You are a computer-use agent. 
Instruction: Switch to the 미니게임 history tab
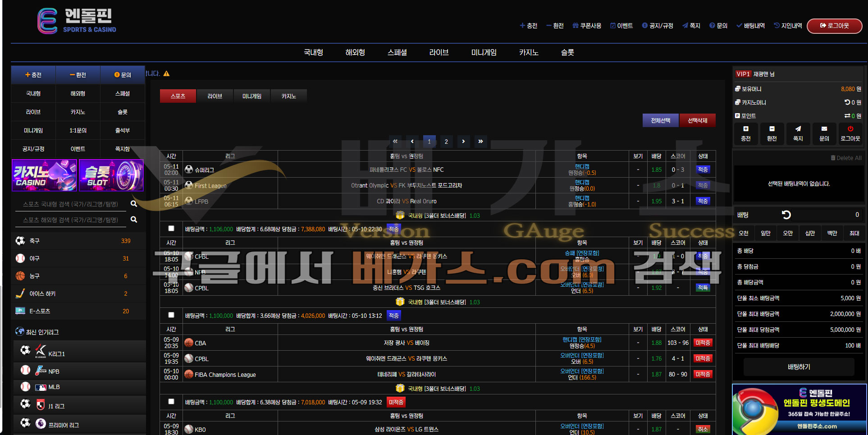point(252,96)
